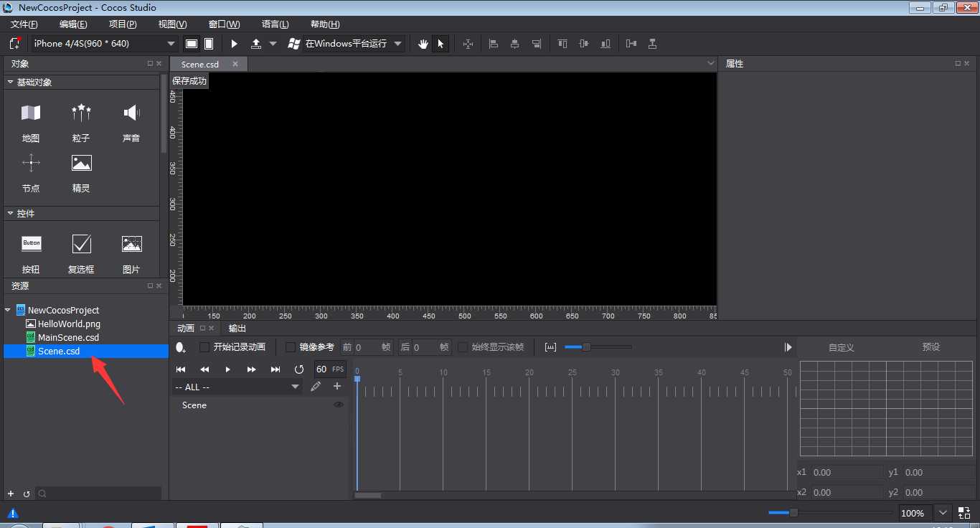Collapse the 基础对象 section
980x528 pixels.
point(10,82)
